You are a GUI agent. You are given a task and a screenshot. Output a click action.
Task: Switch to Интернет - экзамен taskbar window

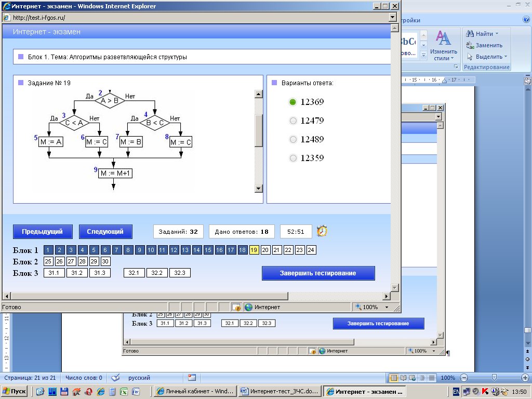pyautogui.click(x=364, y=392)
